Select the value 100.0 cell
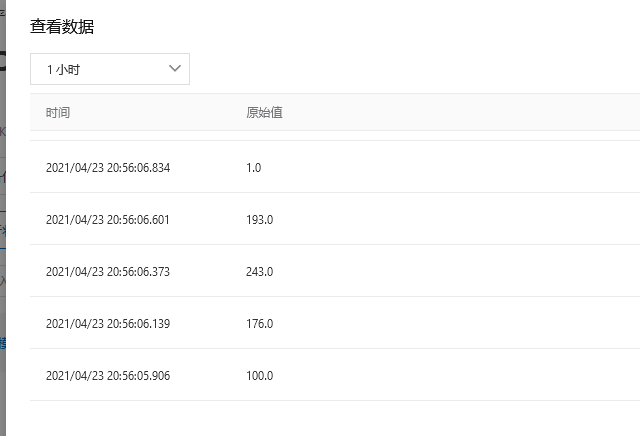The width and height of the screenshot is (640, 436). click(x=260, y=376)
